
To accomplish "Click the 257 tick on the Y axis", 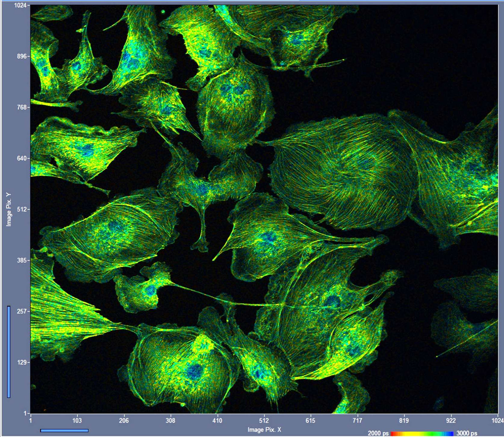I will (21, 311).
